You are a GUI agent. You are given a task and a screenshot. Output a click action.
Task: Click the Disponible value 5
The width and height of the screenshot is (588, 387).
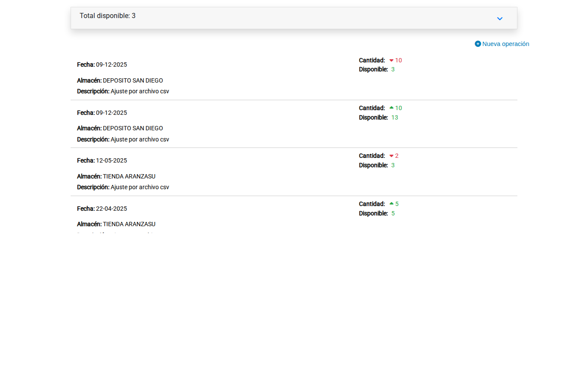393,213
